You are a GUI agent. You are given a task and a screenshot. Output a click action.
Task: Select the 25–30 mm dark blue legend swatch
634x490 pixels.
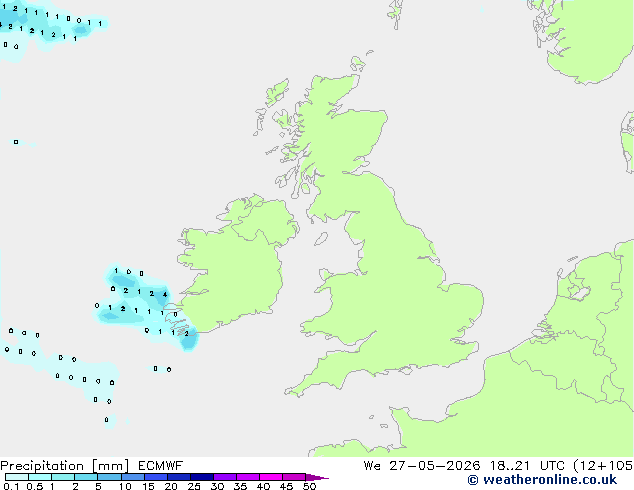point(202,477)
